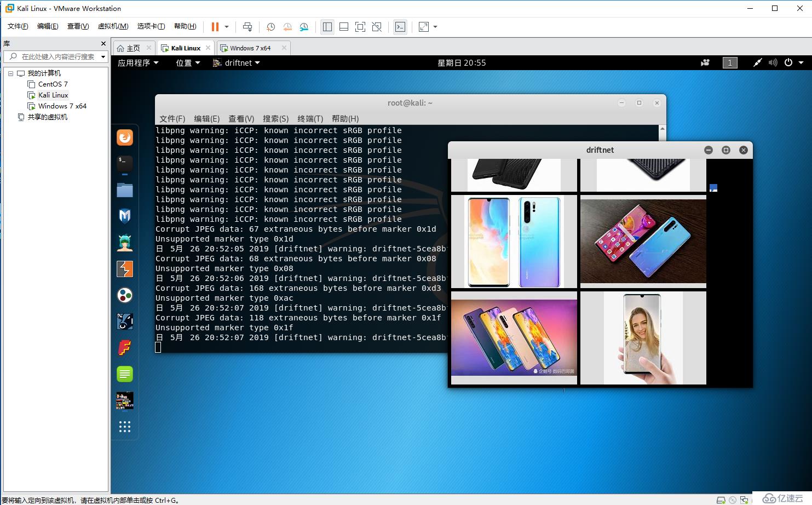Open terminal 文件(F) menu
This screenshot has height=505, width=812.
coord(172,119)
